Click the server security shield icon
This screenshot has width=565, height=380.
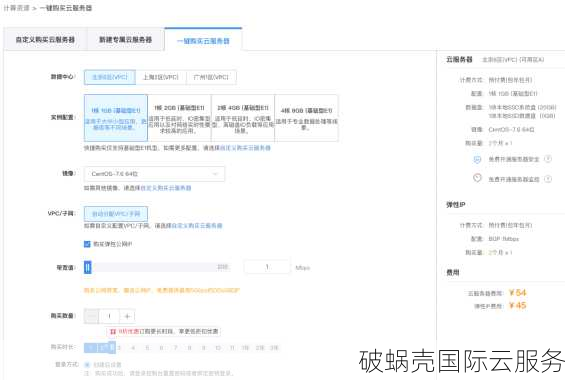point(477,159)
